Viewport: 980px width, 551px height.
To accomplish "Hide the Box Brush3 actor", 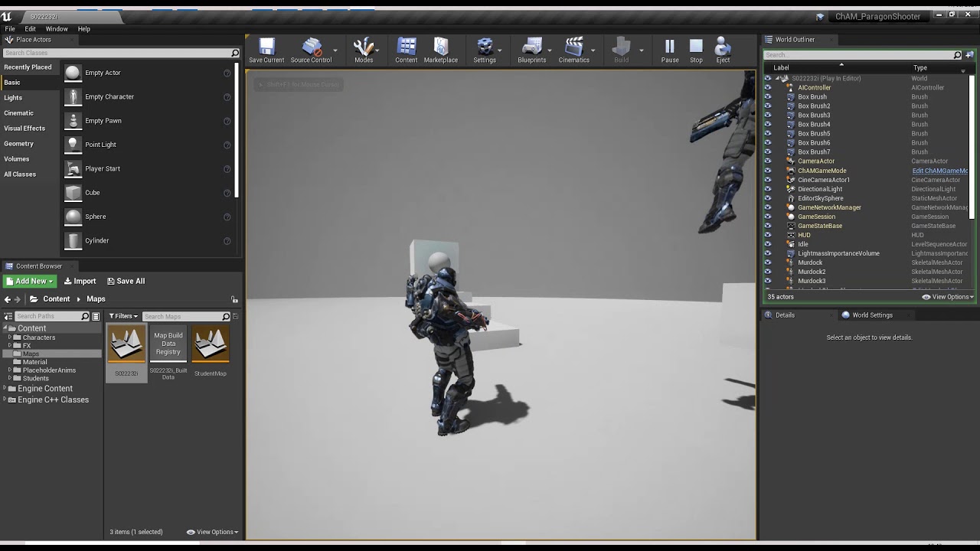I will coord(768,116).
